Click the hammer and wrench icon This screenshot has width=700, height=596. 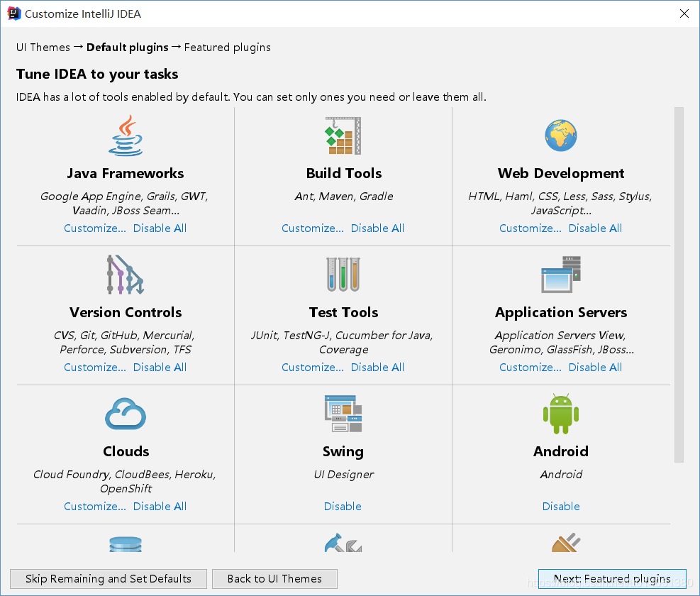tap(343, 543)
